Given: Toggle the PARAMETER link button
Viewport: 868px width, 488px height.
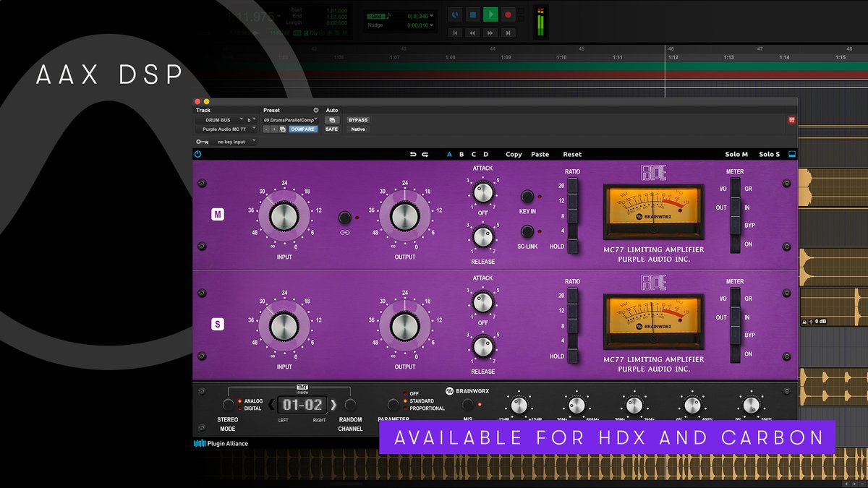Looking at the screenshot, I should 393,404.
